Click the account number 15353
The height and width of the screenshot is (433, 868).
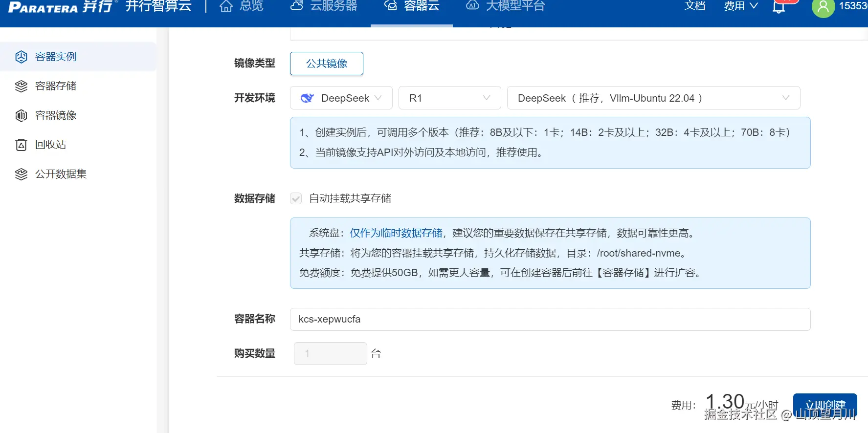coord(853,6)
